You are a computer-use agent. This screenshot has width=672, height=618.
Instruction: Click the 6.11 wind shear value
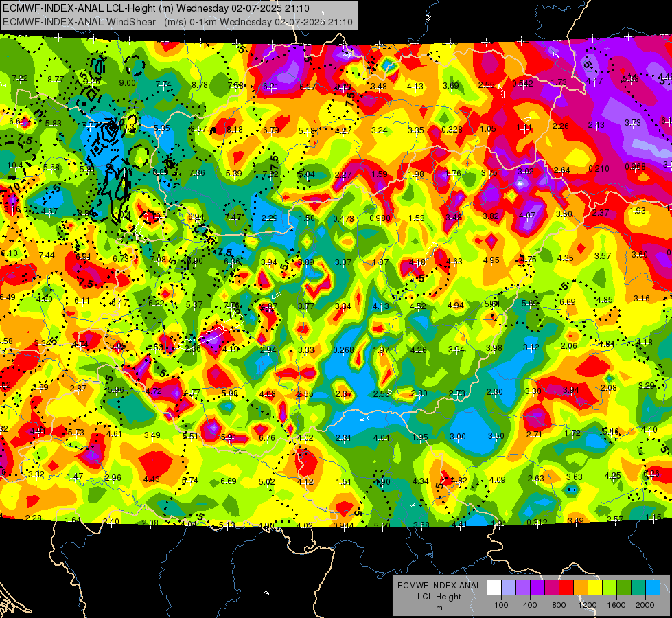pyautogui.click(x=82, y=301)
